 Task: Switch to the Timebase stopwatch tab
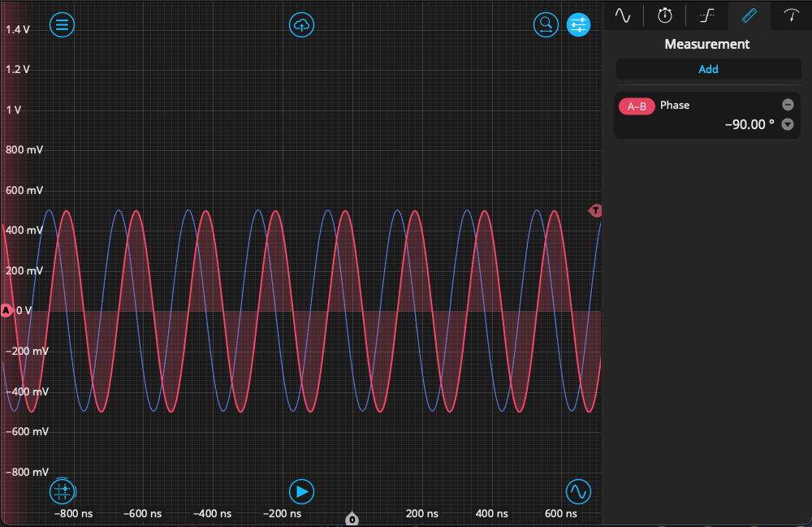(665, 15)
